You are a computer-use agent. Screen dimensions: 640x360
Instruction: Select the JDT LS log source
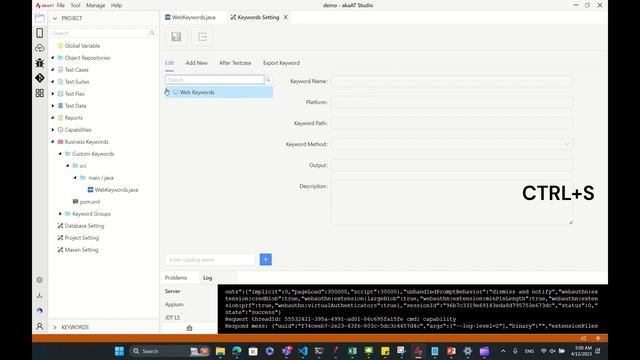click(x=172, y=318)
